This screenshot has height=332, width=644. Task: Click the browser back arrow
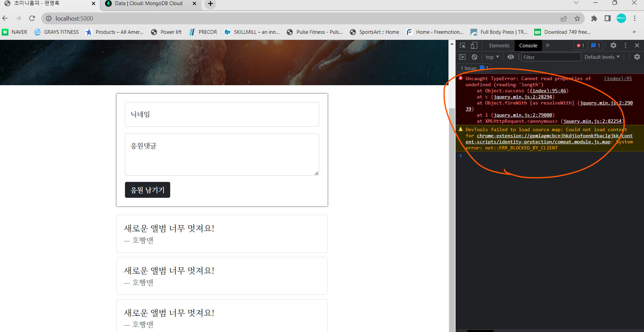coord(5,18)
